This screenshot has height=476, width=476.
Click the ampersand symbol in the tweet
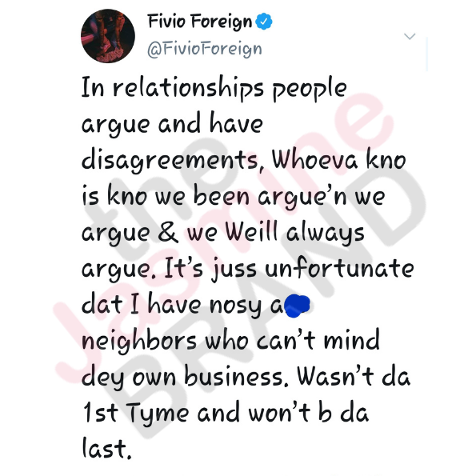click(168, 233)
